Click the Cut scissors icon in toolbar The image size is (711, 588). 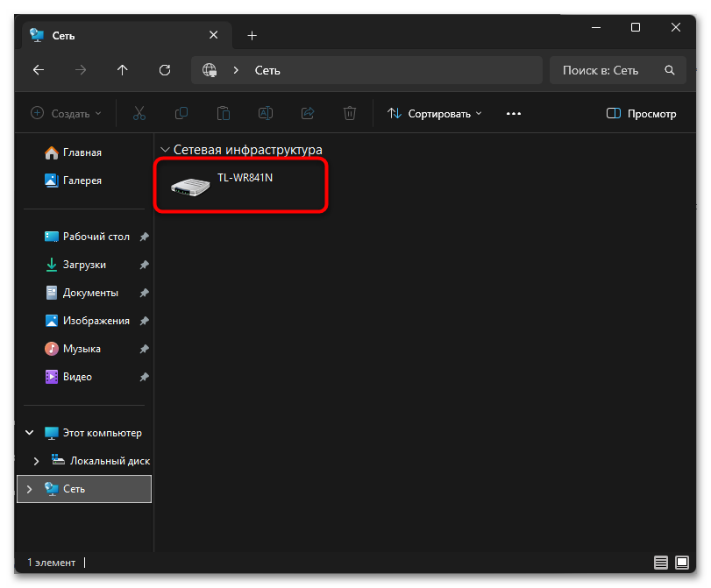(x=139, y=113)
